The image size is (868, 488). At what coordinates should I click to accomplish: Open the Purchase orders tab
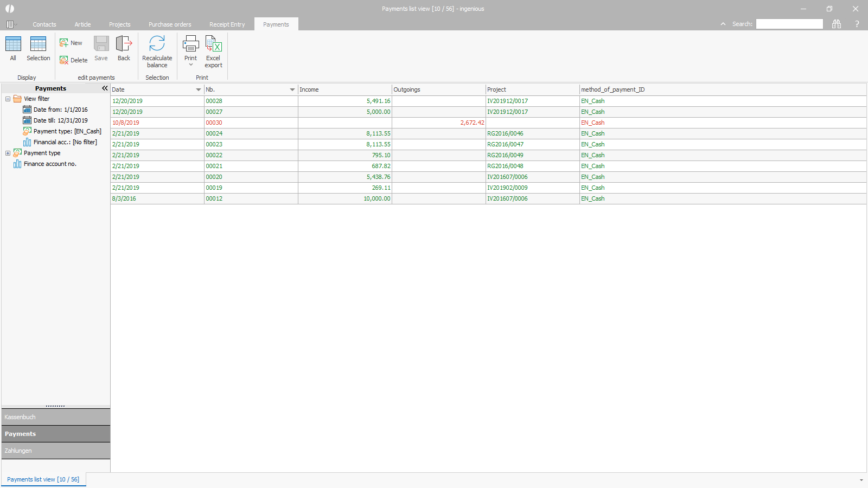pos(170,24)
